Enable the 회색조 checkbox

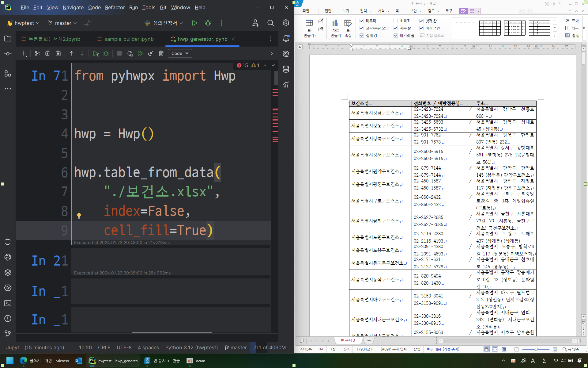[396, 21]
